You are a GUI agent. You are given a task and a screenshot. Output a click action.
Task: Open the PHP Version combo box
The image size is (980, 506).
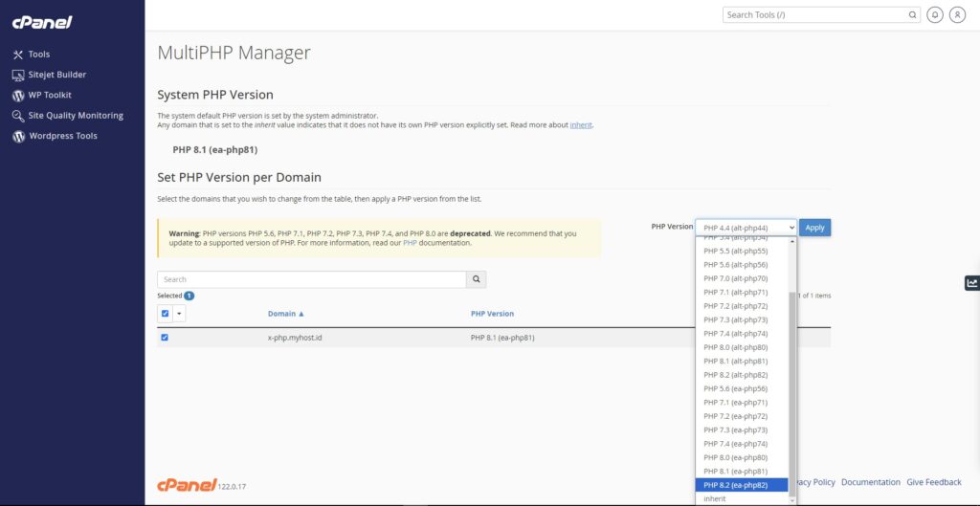click(x=746, y=228)
